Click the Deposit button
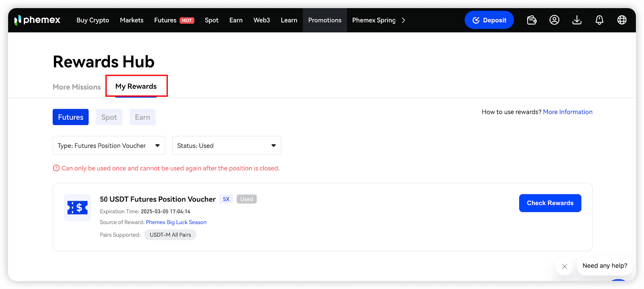Image resolution: width=644 pixels, height=289 pixels. [x=489, y=20]
